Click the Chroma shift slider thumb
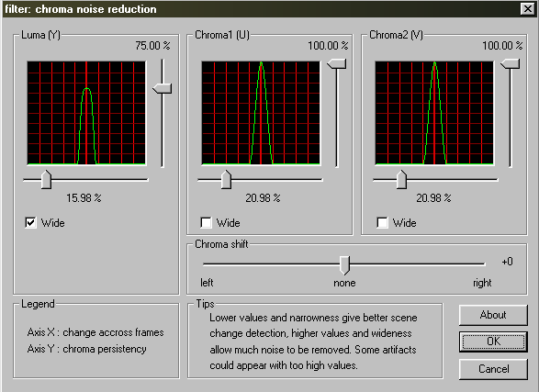This screenshot has width=539, height=392. point(344,265)
